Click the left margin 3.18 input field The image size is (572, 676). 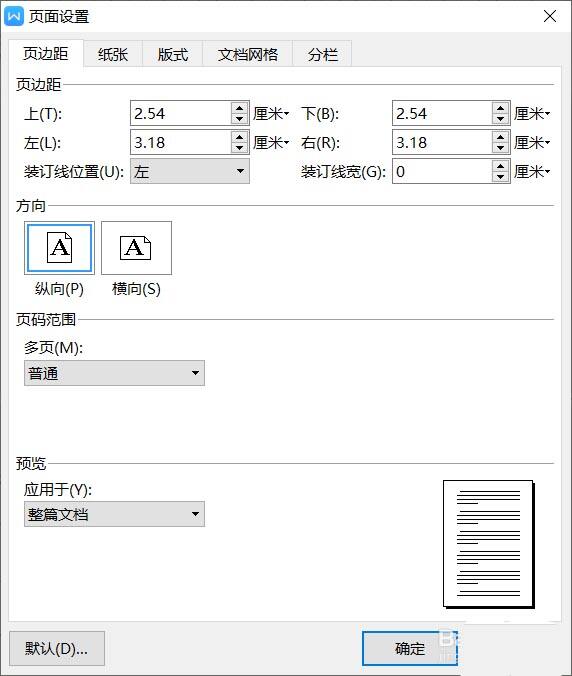coord(181,142)
